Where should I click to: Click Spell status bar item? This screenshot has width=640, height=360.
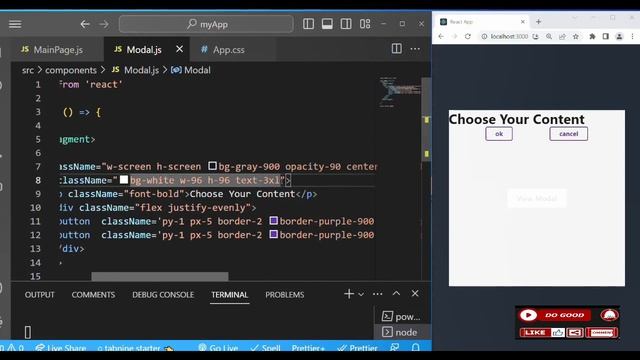[265, 348]
